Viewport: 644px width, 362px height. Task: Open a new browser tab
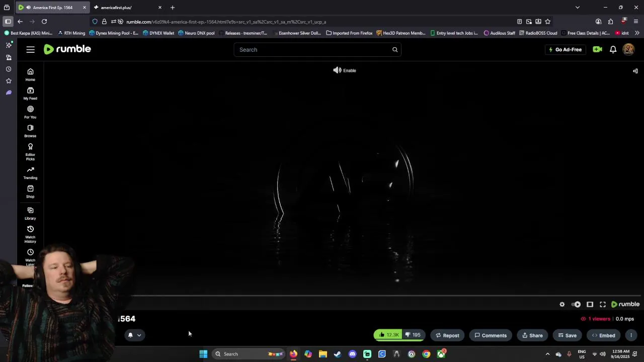click(x=173, y=8)
